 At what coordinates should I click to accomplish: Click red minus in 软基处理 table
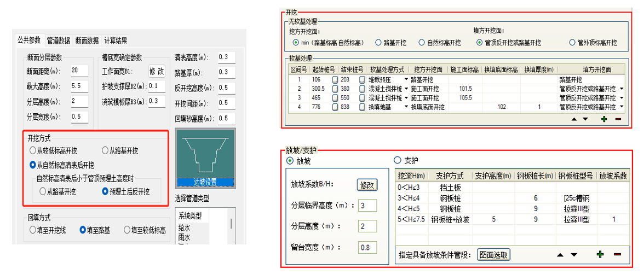(x=618, y=119)
